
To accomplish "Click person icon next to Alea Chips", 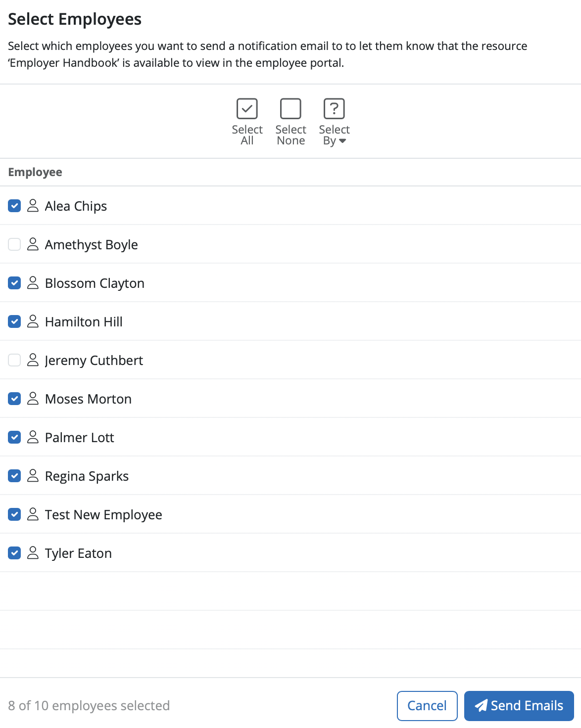I will click(33, 206).
